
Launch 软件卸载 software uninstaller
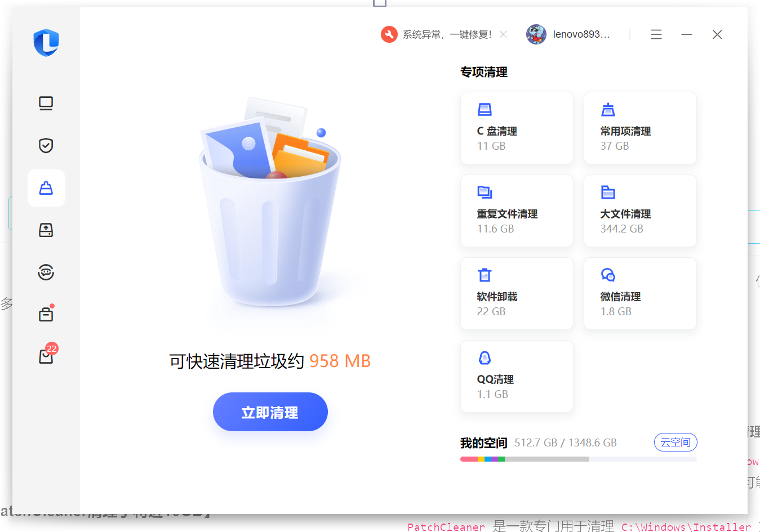pos(516,293)
